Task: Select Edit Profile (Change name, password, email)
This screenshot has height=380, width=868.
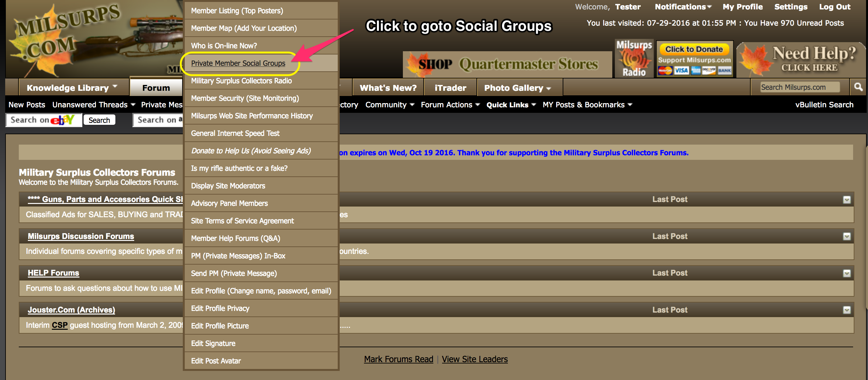Action: (261, 291)
